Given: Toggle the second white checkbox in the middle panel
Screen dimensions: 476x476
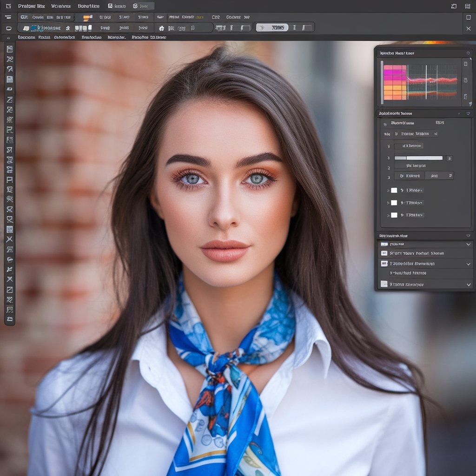Looking at the screenshot, I should [x=394, y=203].
